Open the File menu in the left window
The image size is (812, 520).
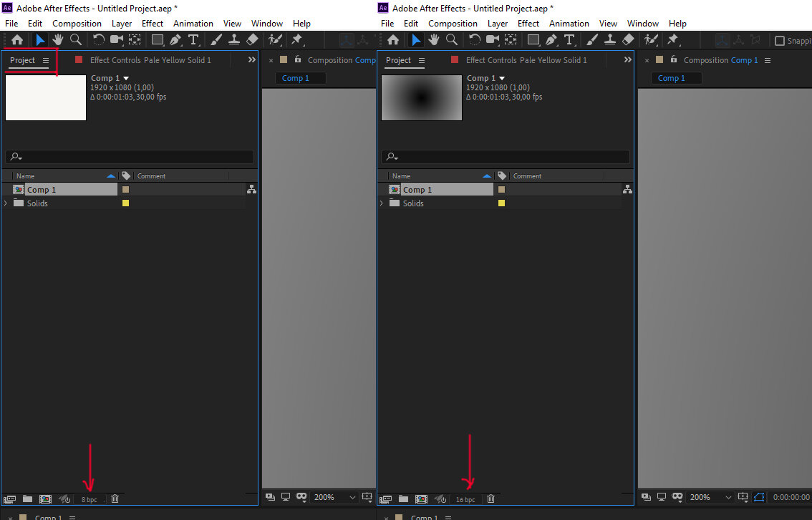[x=11, y=24]
